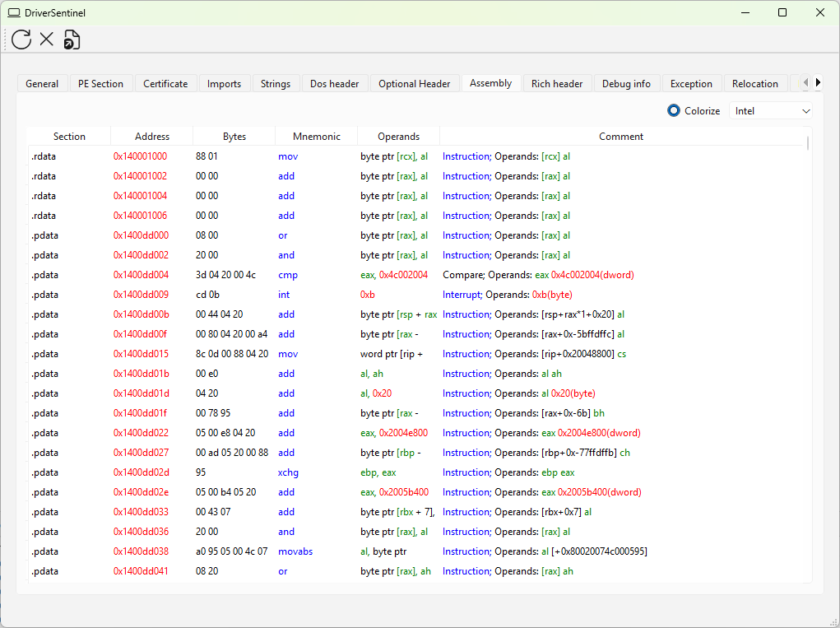
Task: Select the Strings tab
Action: pos(276,84)
